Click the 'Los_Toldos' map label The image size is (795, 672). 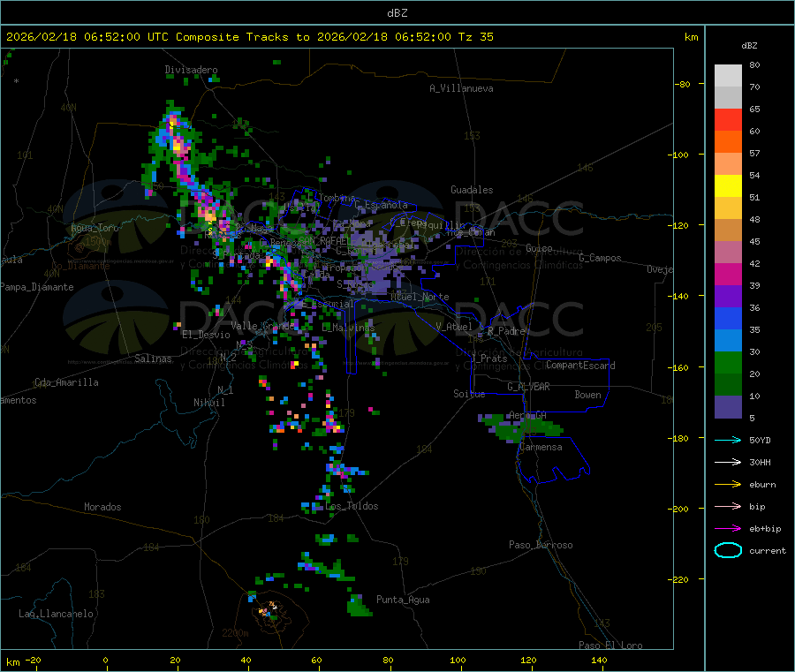[352, 506]
